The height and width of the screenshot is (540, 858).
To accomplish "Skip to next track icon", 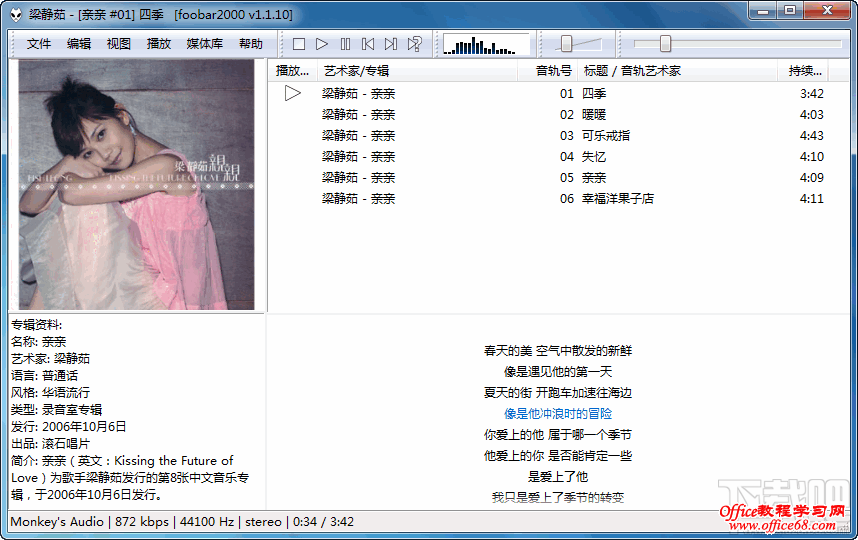I will pos(391,44).
